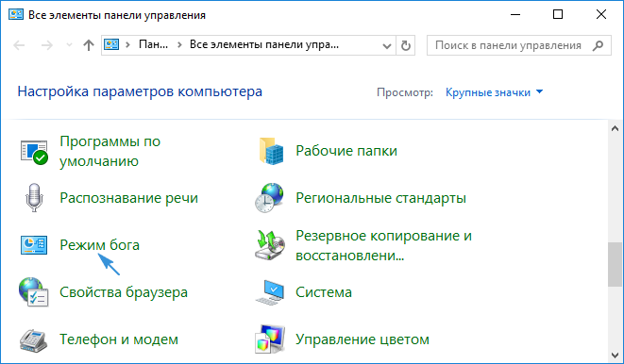This screenshot has height=364, width=624.
Task: Click the Region globe and clock icon
Action: click(269, 197)
